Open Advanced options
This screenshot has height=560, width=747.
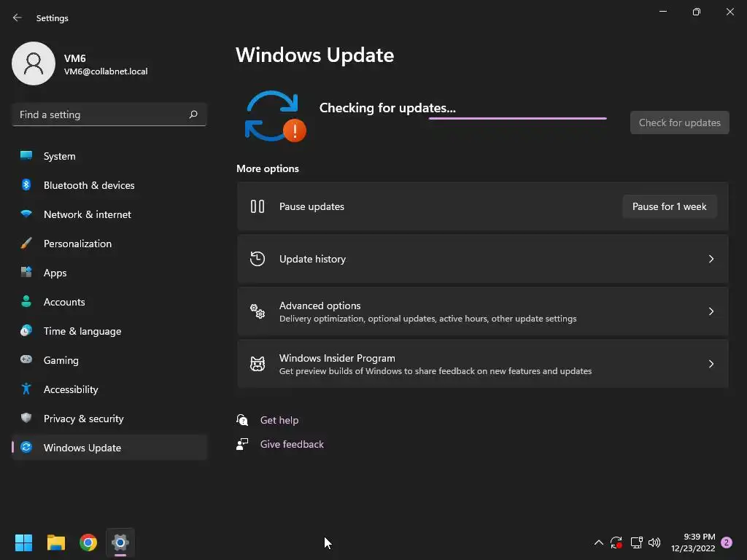click(x=483, y=311)
